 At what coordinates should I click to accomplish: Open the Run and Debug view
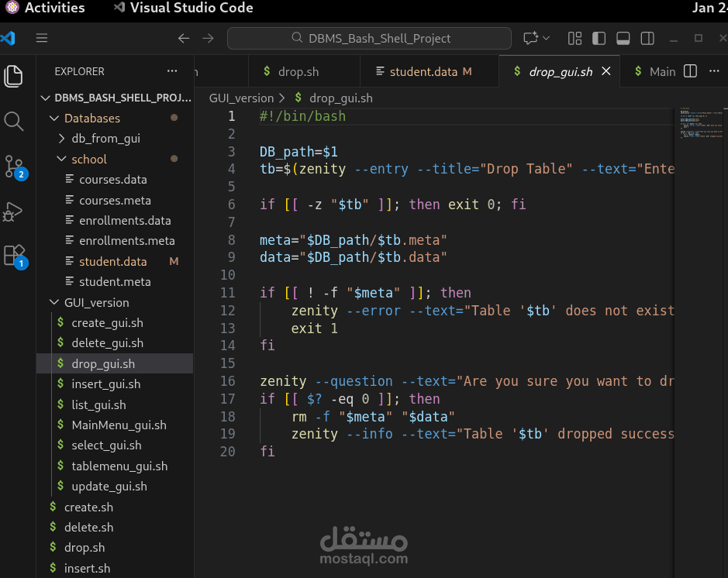pos(14,211)
